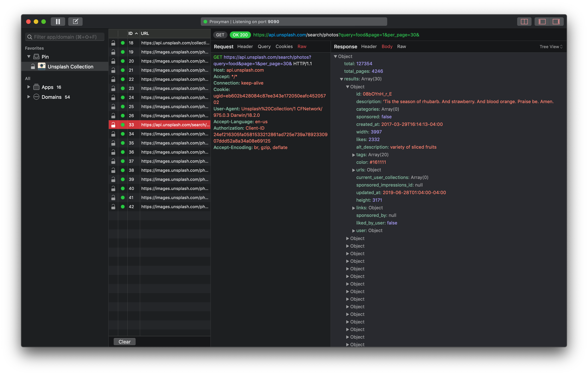
Task: Switch to the Cookies tab of the request
Action: click(x=284, y=46)
